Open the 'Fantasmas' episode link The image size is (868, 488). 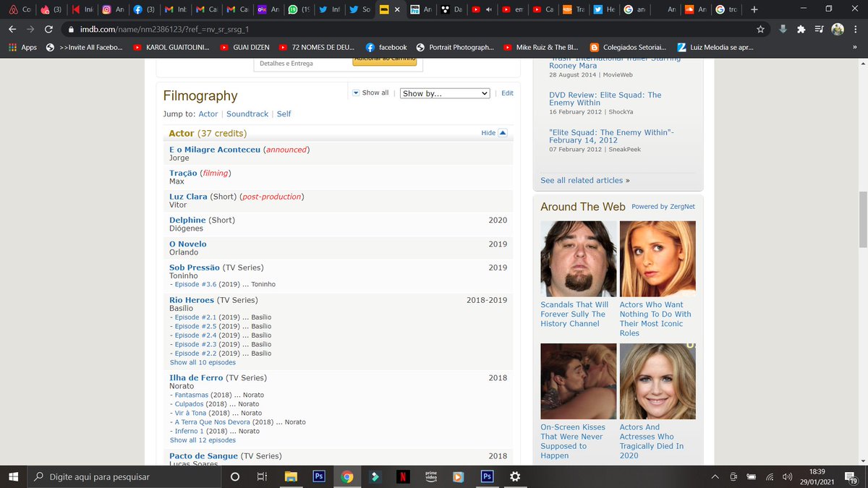pyautogui.click(x=192, y=395)
